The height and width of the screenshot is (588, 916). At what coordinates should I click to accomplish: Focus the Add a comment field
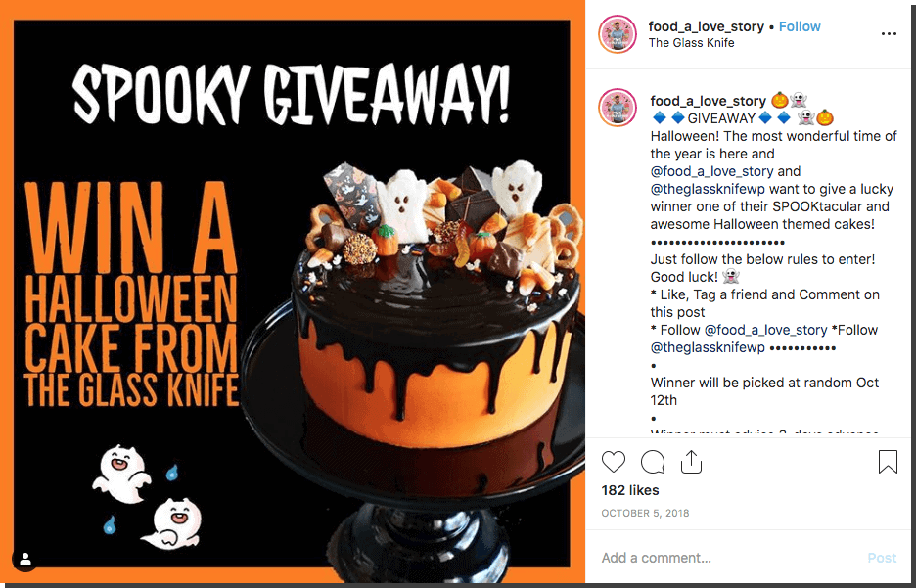(727, 558)
